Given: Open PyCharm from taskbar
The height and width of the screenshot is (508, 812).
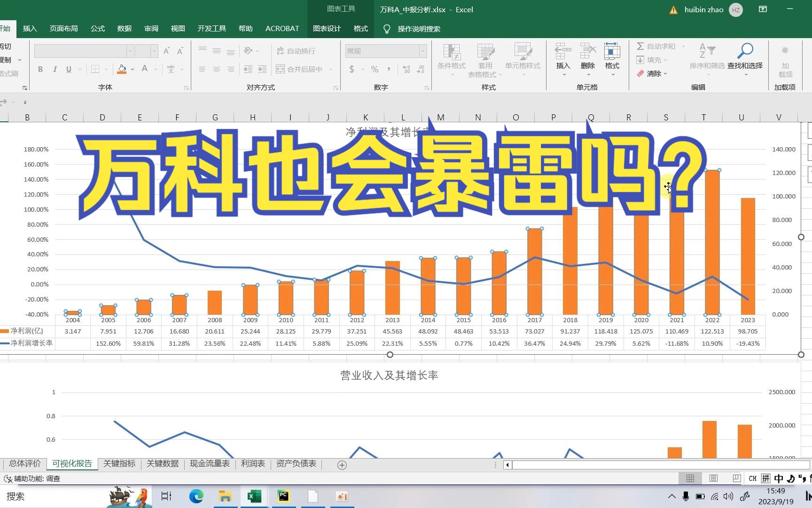Looking at the screenshot, I should [x=283, y=496].
